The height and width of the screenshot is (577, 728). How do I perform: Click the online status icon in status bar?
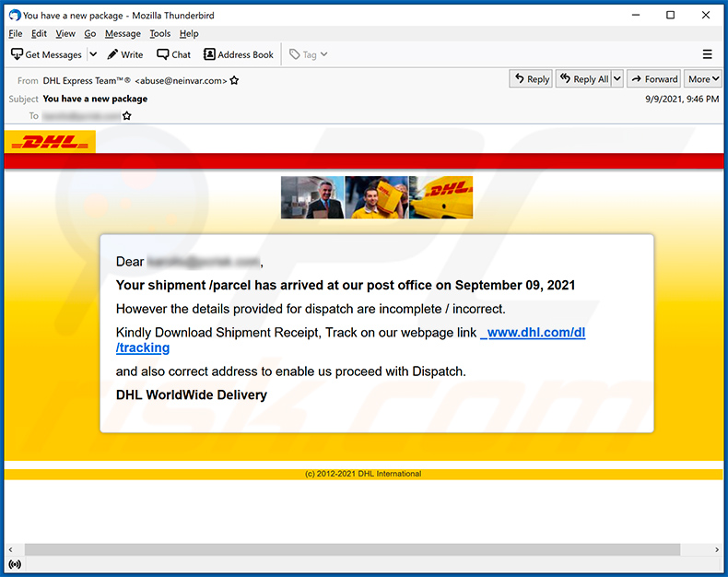tap(15, 564)
